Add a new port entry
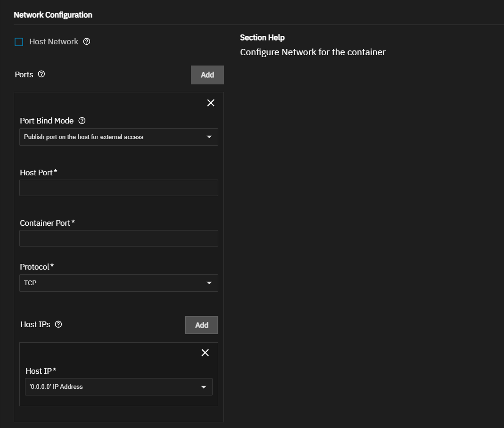The image size is (504, 428). pos(207,75)
